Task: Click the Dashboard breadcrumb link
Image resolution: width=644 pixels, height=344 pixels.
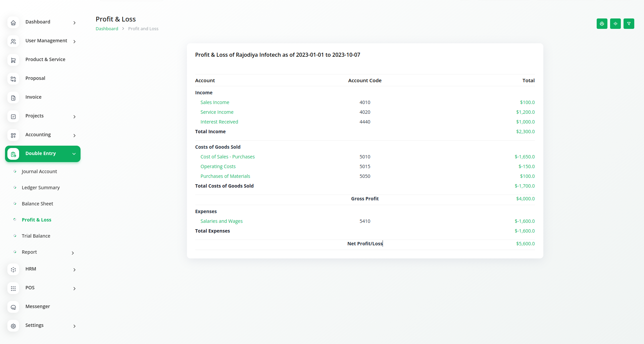Action: (x=107, y=29)
